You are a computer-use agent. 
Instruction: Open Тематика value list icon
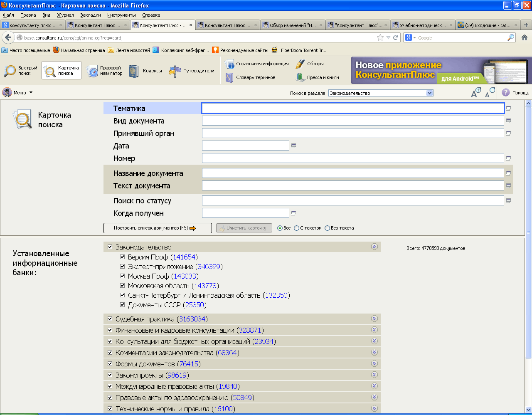[508, 109]
